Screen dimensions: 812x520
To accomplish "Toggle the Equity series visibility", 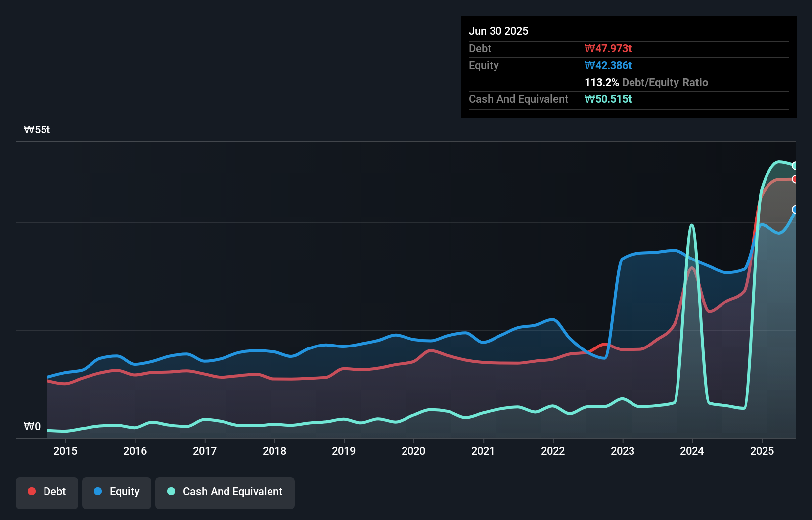I will pos(116,492).
